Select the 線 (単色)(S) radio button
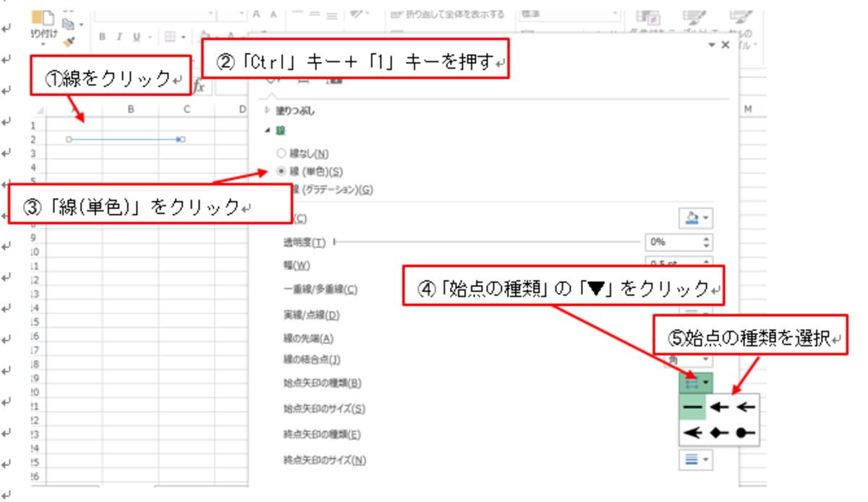Image resolution: width=868 pixels, height=502 pixels. tap(281, 172)
